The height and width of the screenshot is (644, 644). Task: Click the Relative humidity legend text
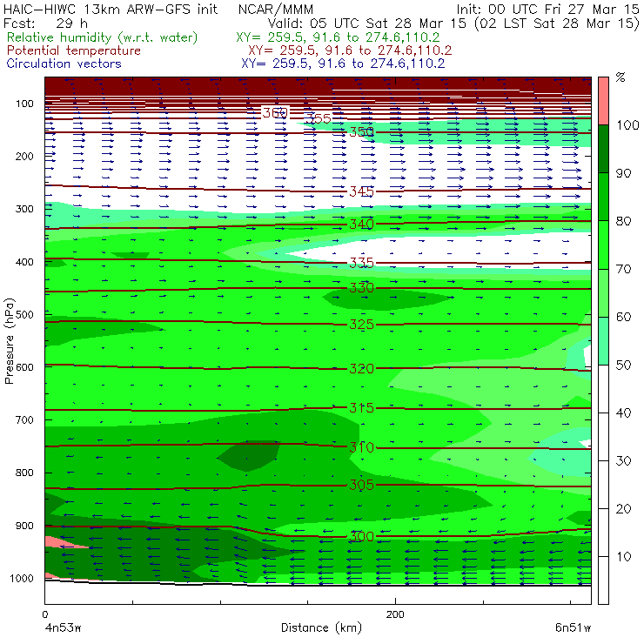pos(103,37)
